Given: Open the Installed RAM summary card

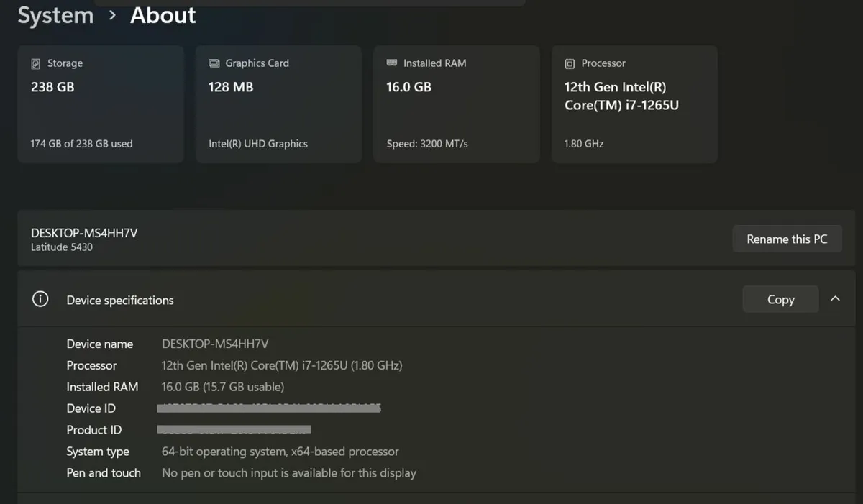Looking at the screenshot, I should pyautogui.click(x=456, y=104).
